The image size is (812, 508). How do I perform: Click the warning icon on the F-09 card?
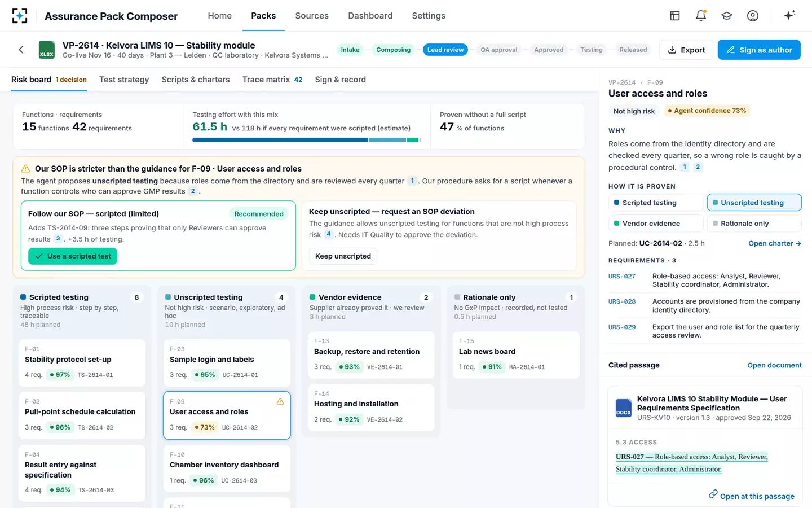[x=280, y=401]
